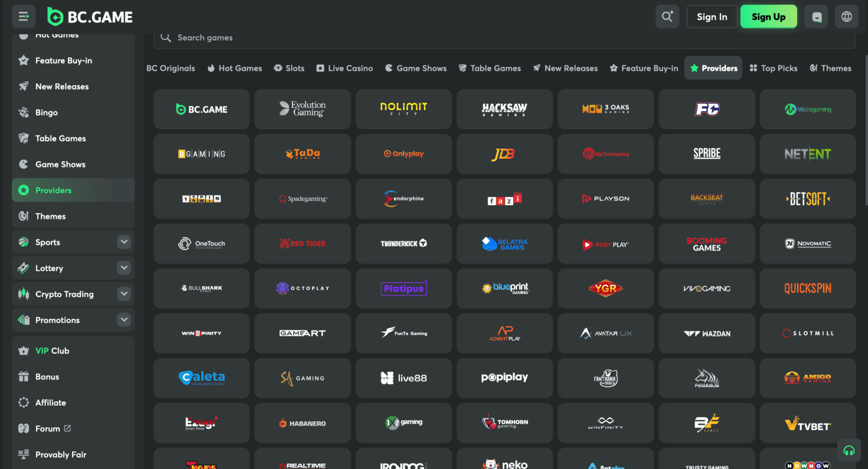Click the Table Games cards icon in the sidebar
Viewport: 868px width, 469px height.
tap(24, 138)
